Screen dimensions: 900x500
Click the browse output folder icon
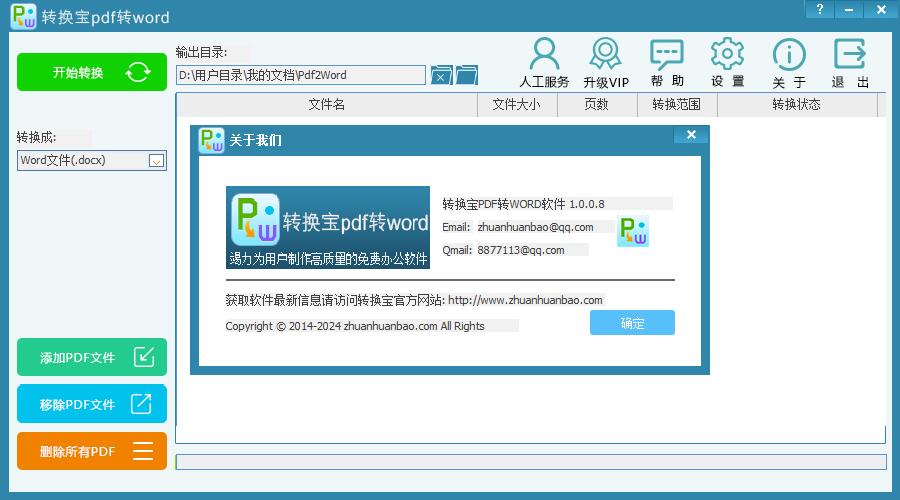pyautogui.click(x=467, y=75)
